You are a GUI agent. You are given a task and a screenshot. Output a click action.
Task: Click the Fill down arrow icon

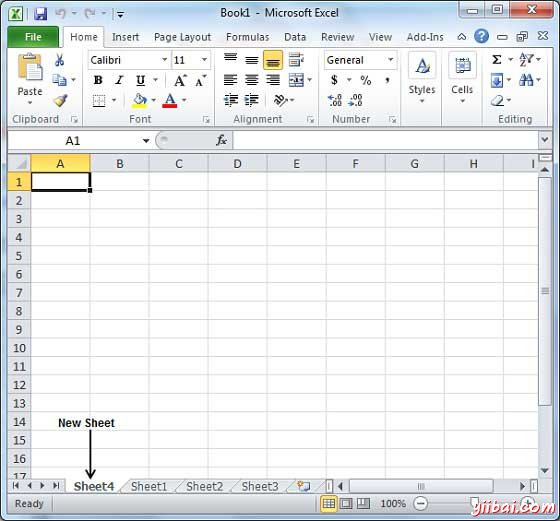[497, 80]
